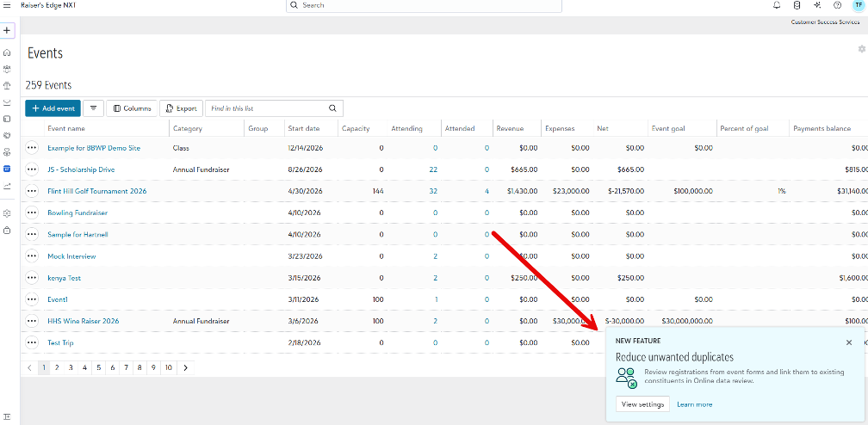Image resolution: width=868 pixels, height=425 pixels.
Task: Open the Events page gear settings icon
Action: coord(861,49)
